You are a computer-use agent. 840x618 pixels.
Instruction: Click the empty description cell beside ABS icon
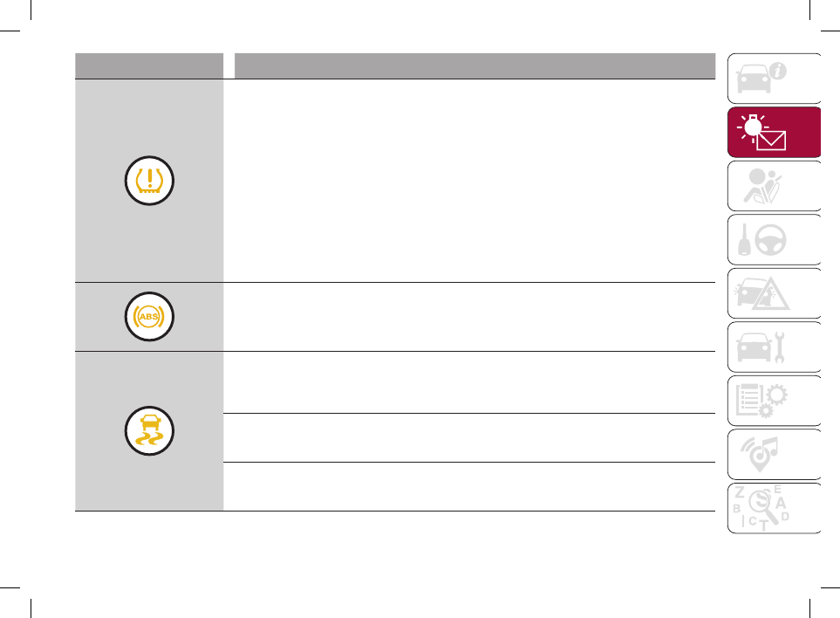coord(469,317)
